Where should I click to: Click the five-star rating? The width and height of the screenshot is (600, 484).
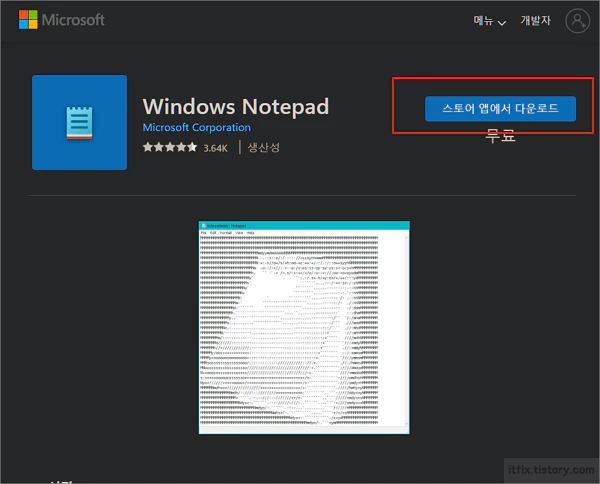coord(170,147)
